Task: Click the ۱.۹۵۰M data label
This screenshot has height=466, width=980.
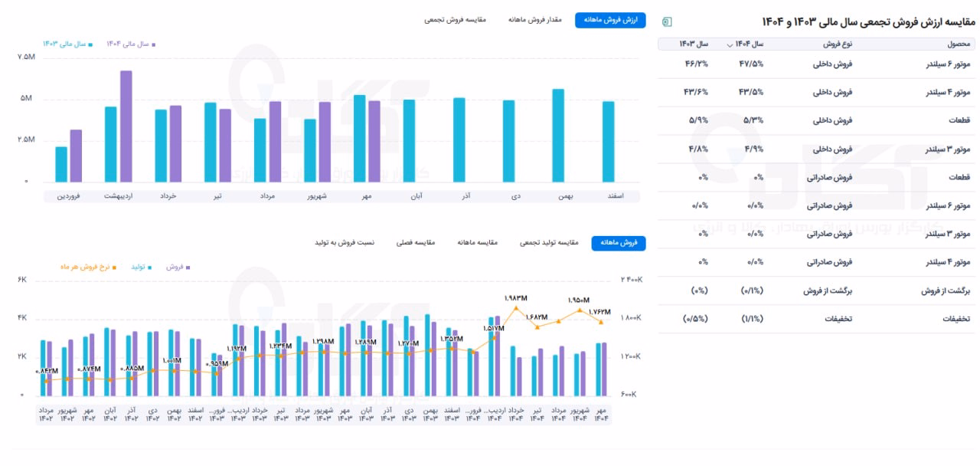Action: [580, 300]
